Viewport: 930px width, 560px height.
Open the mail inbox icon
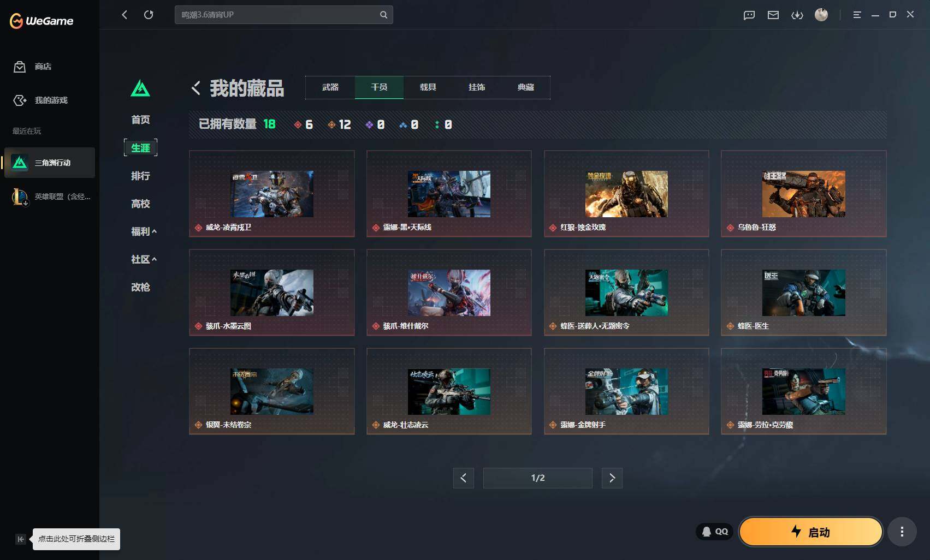[773, 15]
